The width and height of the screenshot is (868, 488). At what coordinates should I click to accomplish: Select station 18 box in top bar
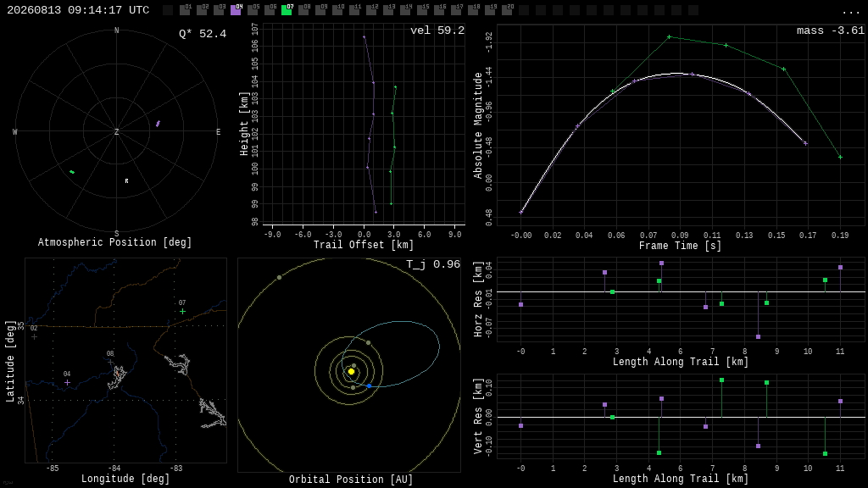[x=473, y=10]
